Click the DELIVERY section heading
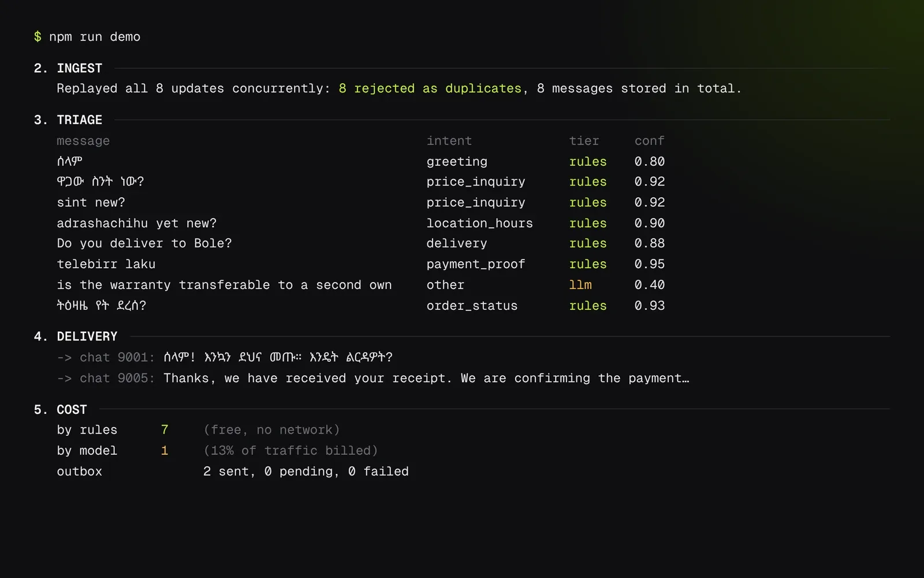The height and width of the screenshot is (578, 924). tap(87, 336)
